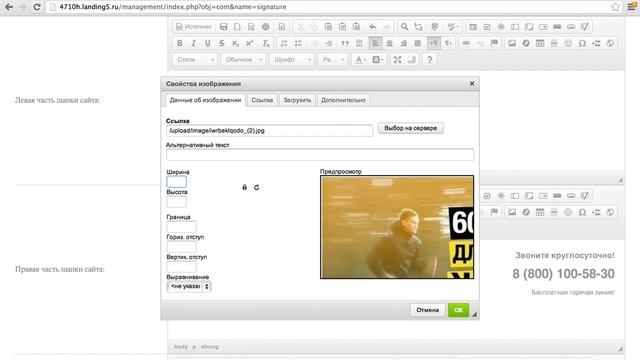Toggle Italic formatting in the upper editor toolbar

(193, 43)
